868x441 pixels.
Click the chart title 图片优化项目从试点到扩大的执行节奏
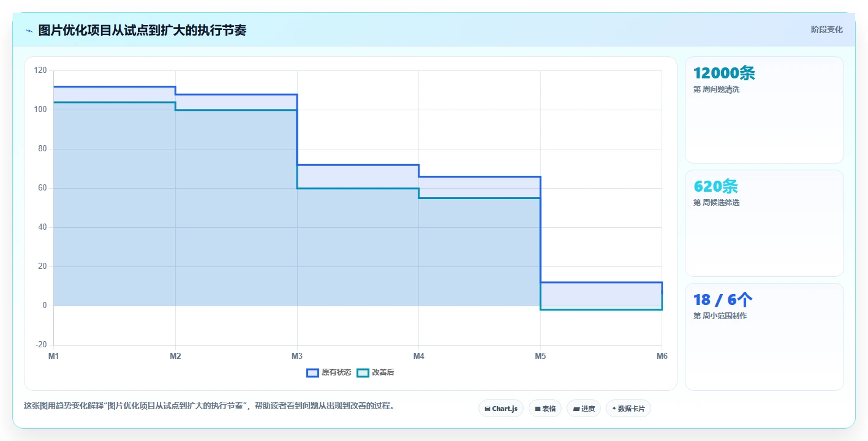(142, 31)
